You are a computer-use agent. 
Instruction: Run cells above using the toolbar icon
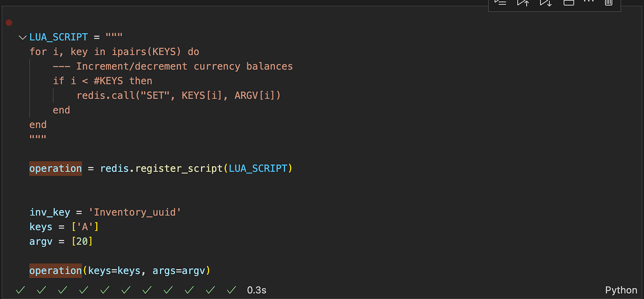523,2
